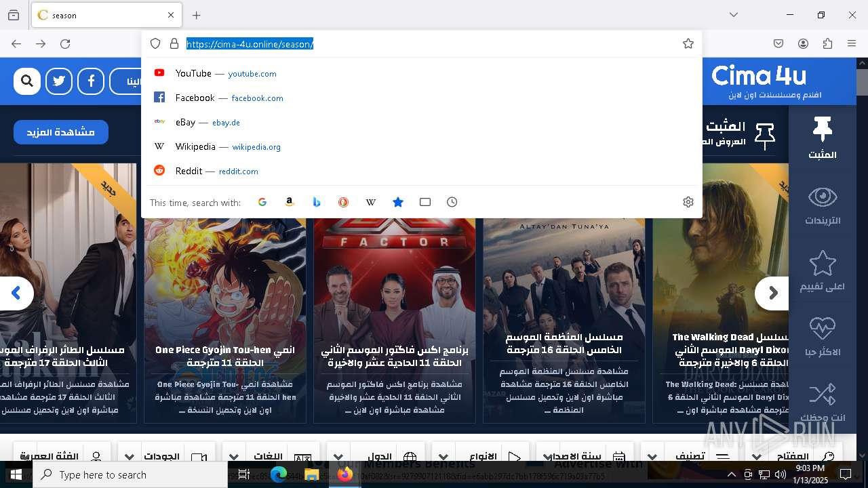Select eBay suggestion in URL dropdown
The height and width of the screenshot is (488, 868).
click(421, 122)
